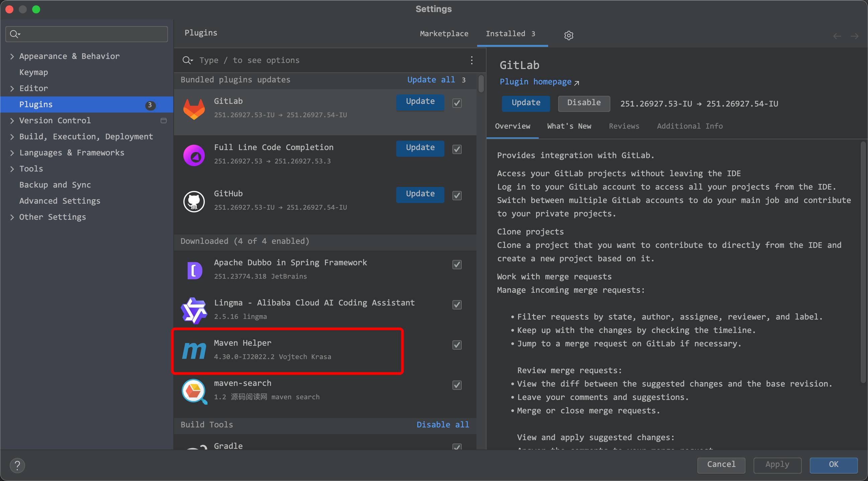Click the plugin list scrollbar thumb

tap(481, 84)
